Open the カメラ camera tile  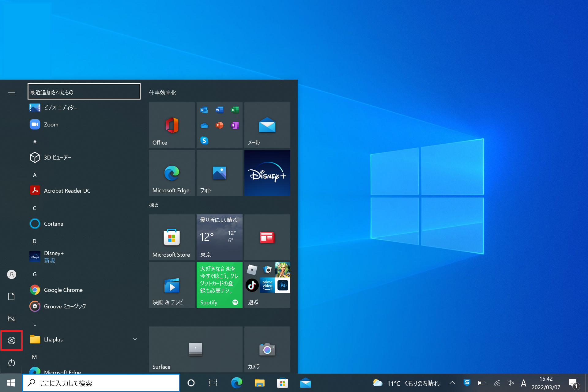click(267, 349)
